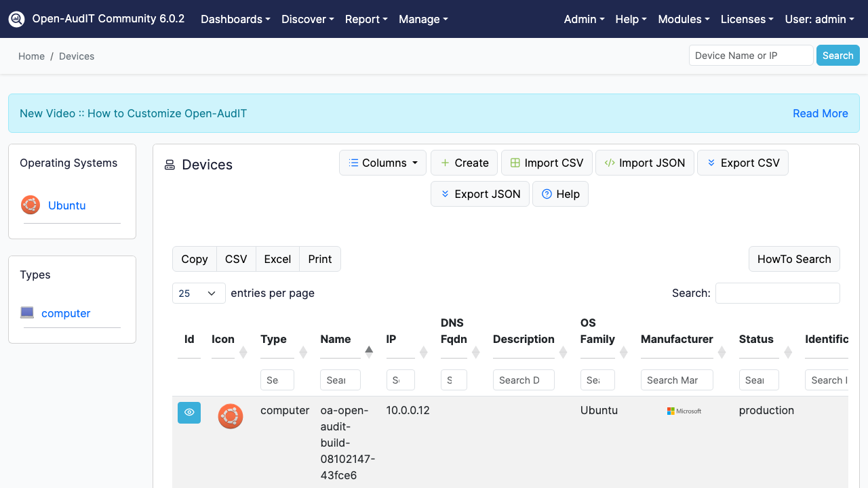
Task: Focus the OS Family column search box
Action: click(x=597, y=380)
